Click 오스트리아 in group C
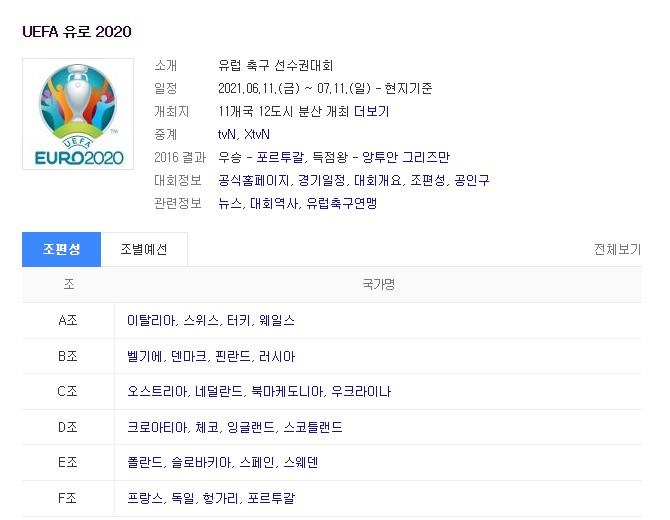This screenshot has height=520, width=670. pyautogui.click(x=157, y=391)
